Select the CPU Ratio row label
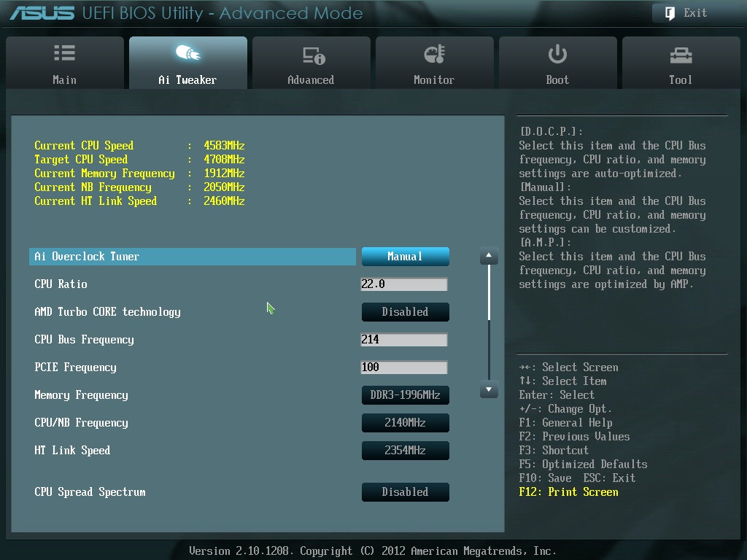This screenshot has height=560, width=747. [61, 284]
